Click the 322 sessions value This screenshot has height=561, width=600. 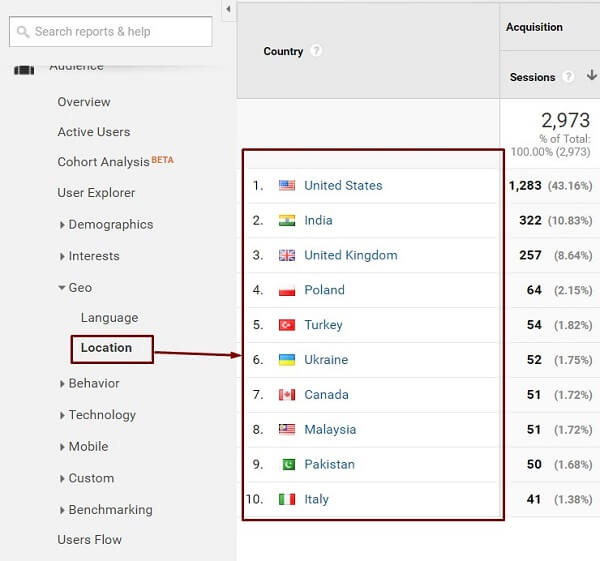coord(530,220)
